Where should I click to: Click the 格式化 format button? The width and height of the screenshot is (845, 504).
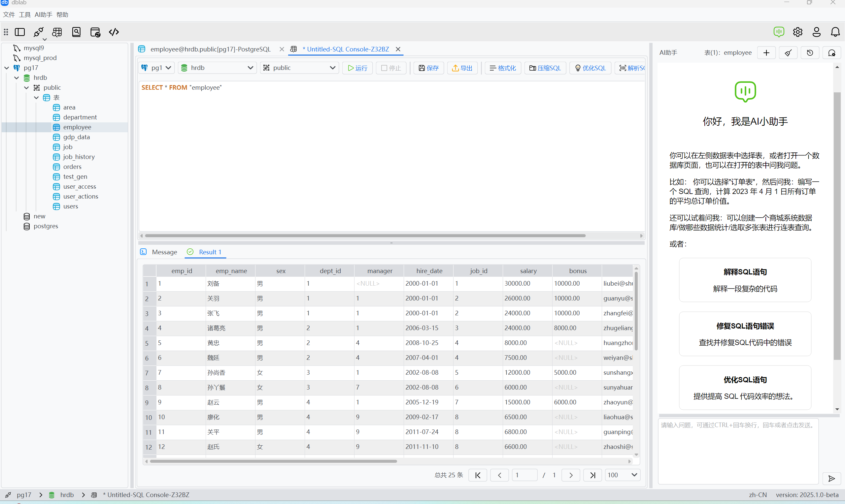pyautogui.click(x=502, y=68)
